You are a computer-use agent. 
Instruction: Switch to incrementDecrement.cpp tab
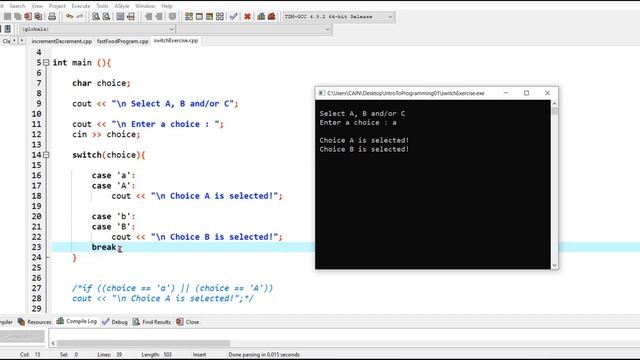(x=62, y=41)
